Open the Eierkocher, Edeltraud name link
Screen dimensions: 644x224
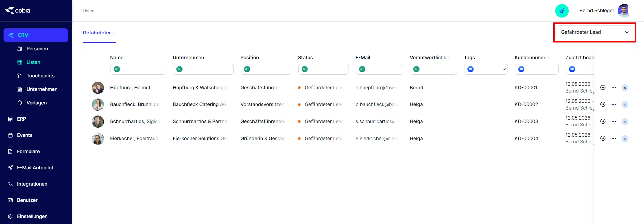coord(134,139)
